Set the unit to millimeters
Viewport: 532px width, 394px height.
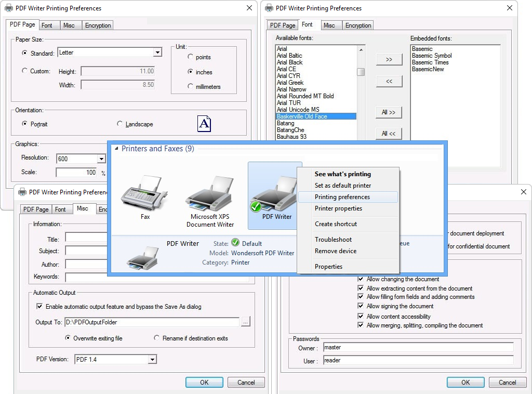pyautogui.click(x=190, y=86)
